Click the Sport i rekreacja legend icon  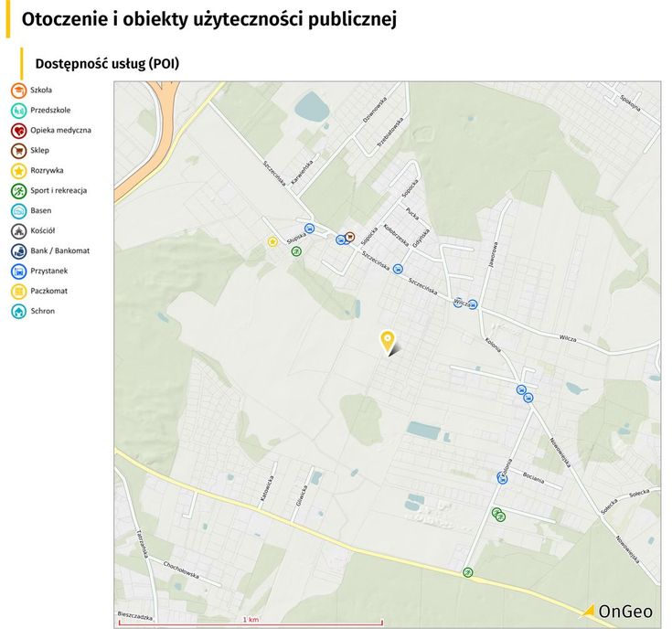19,191
